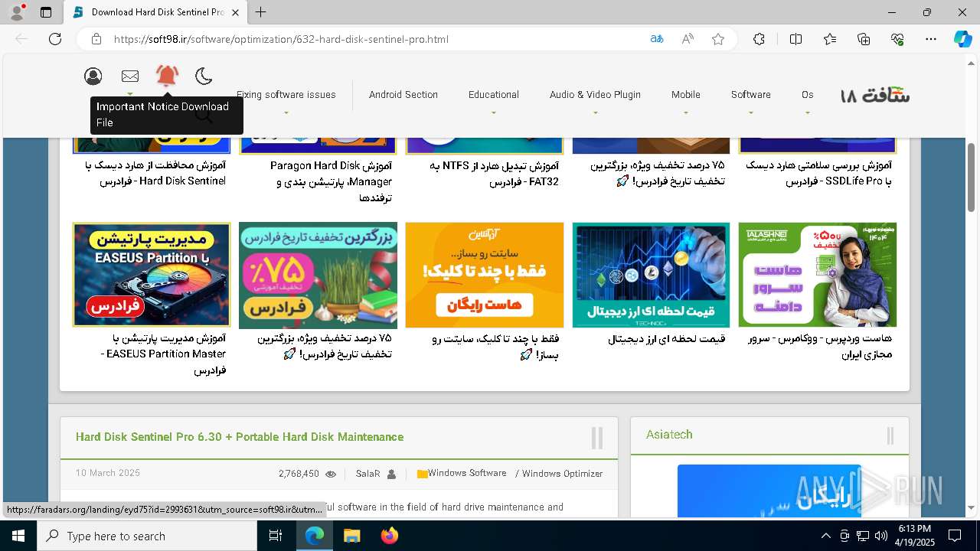The height and width of the screenshot is (551, 980).
Task: Toggle split screen view icon
Action: pyautogui.click(x=795, y=39)
